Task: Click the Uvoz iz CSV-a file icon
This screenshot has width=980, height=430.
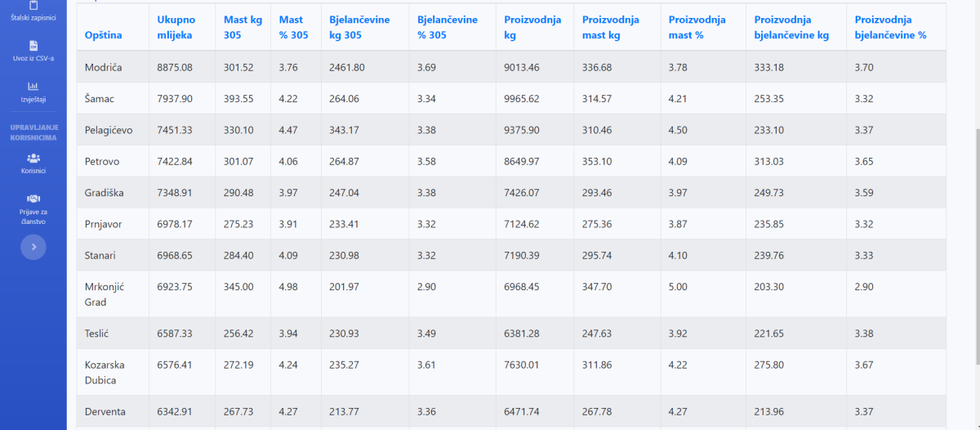Action: coord(33,46)
